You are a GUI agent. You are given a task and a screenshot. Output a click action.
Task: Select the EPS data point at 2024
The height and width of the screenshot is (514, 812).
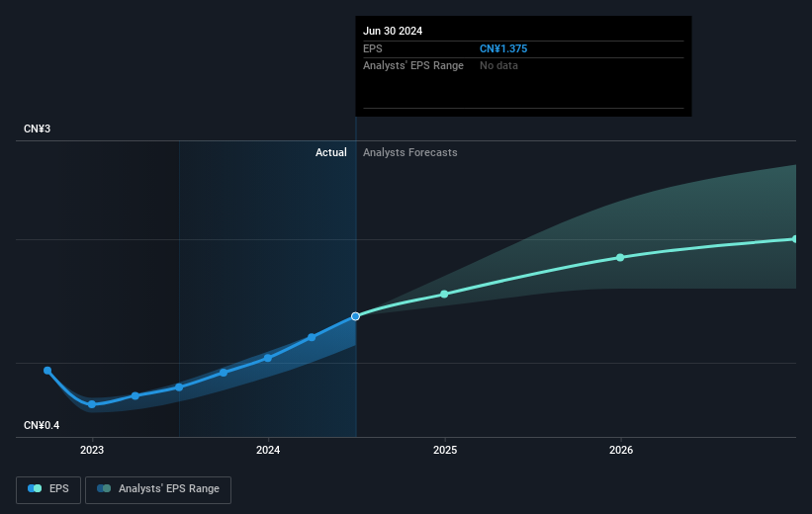click(268, 358)
